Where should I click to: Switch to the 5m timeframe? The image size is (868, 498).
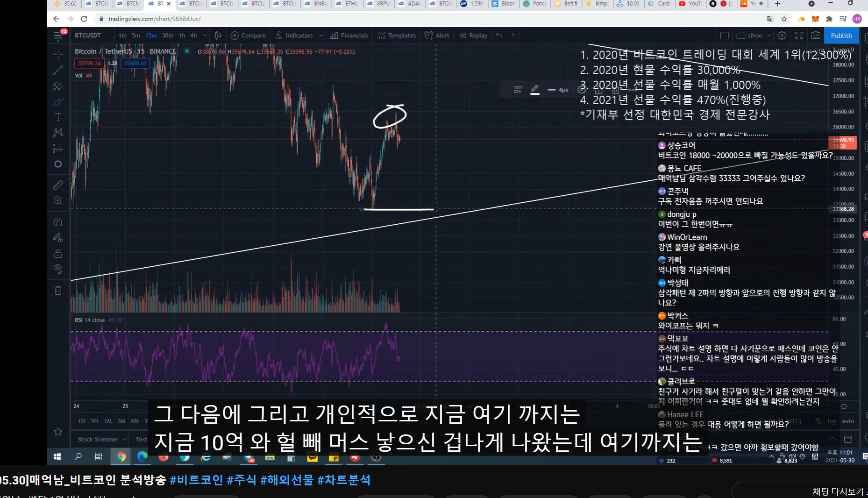(x=136, y=36)
